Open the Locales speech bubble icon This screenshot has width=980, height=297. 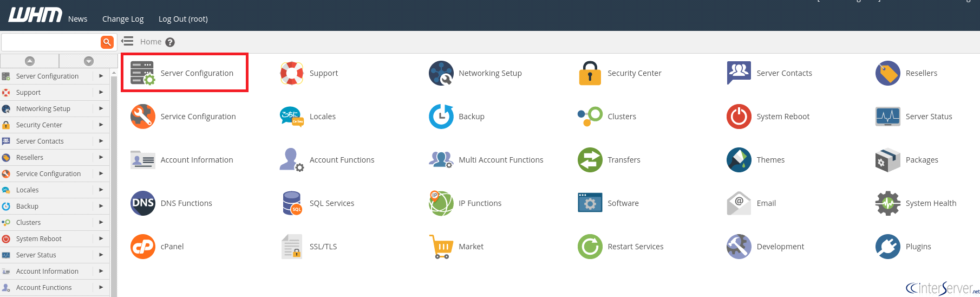point(292,117)
